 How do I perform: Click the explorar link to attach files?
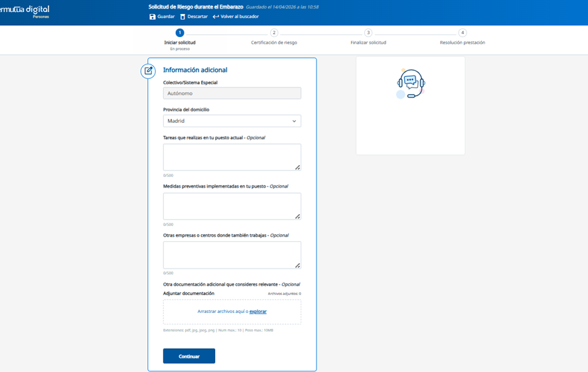pos(258,312)
